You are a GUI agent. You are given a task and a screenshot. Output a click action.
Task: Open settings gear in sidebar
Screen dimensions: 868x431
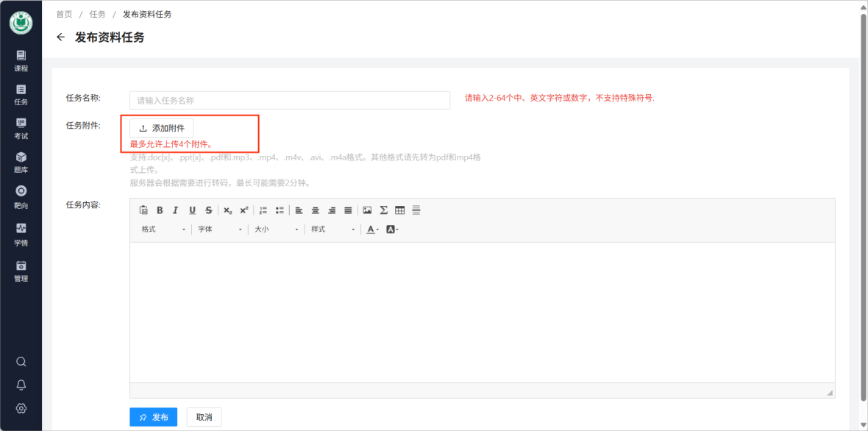tap(21, 408)
